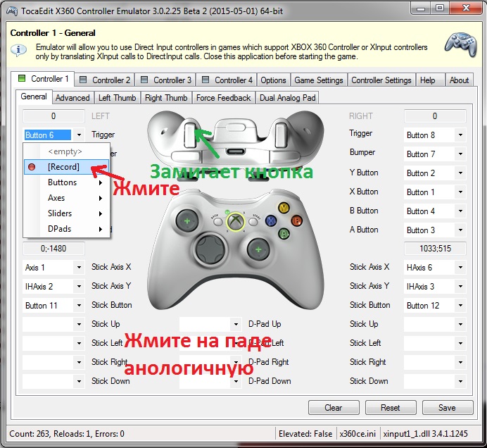
Task: Open the right Bumper Button 7 dropdown
Action: [460, 154]
